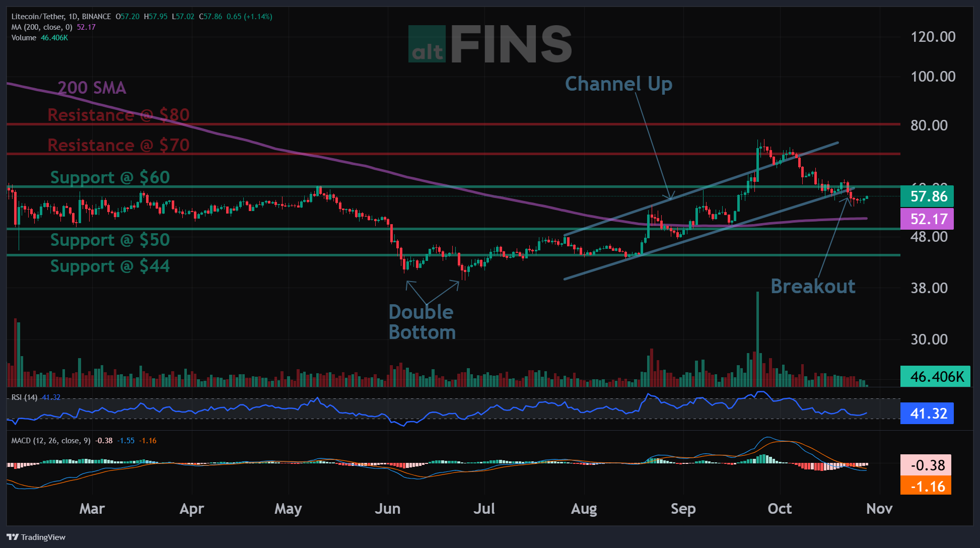Click the MA (200, close, 0) legend
The image size is (980, 548).
[x=42, y=27]
